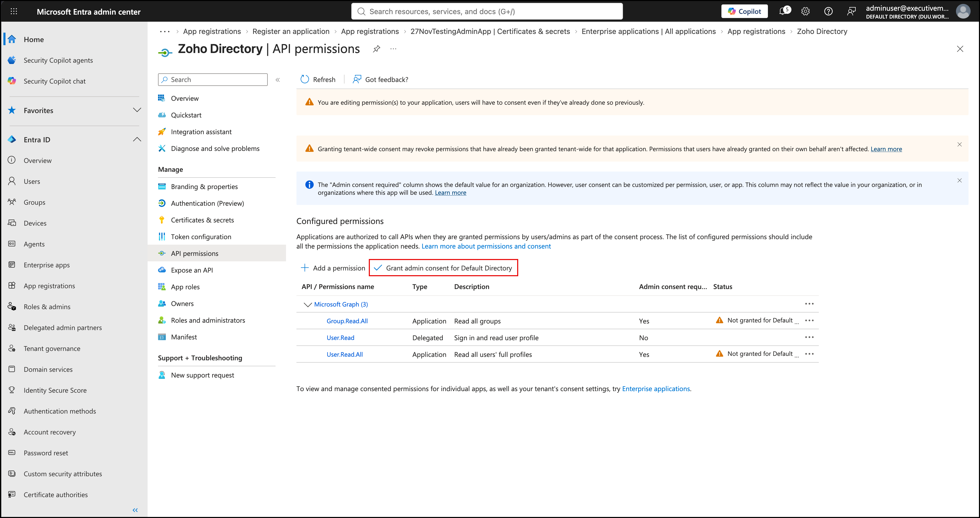Click Register an application breadcrumb

[291, 32]
